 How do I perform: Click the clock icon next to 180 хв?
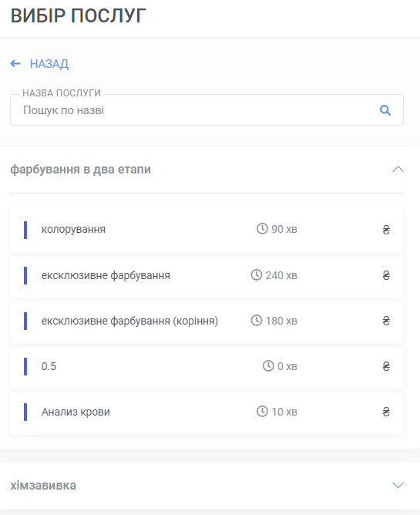click(257, 320)
